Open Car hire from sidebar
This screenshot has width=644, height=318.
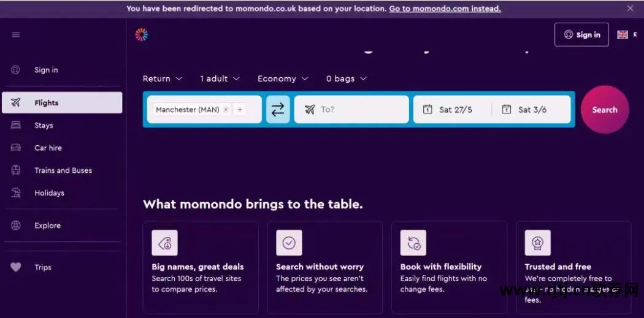click(x=48, y=148)
